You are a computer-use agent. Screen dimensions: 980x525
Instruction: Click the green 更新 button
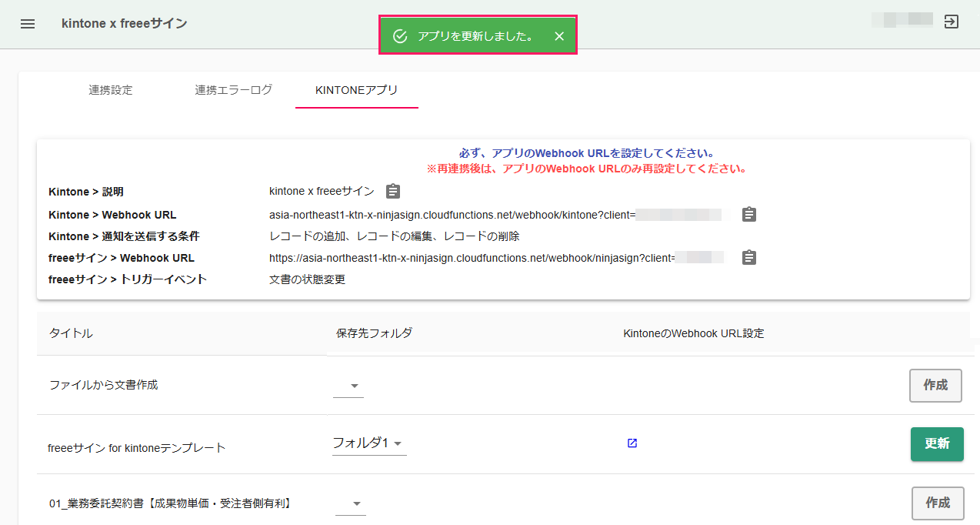click(x=937, y=444)
